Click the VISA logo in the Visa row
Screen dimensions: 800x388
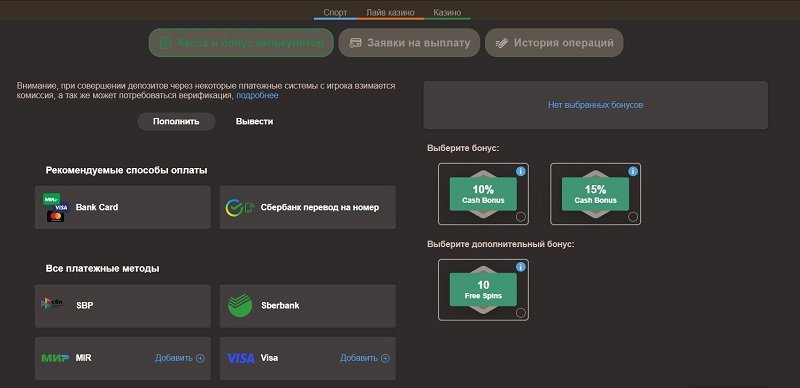[241, 358]
